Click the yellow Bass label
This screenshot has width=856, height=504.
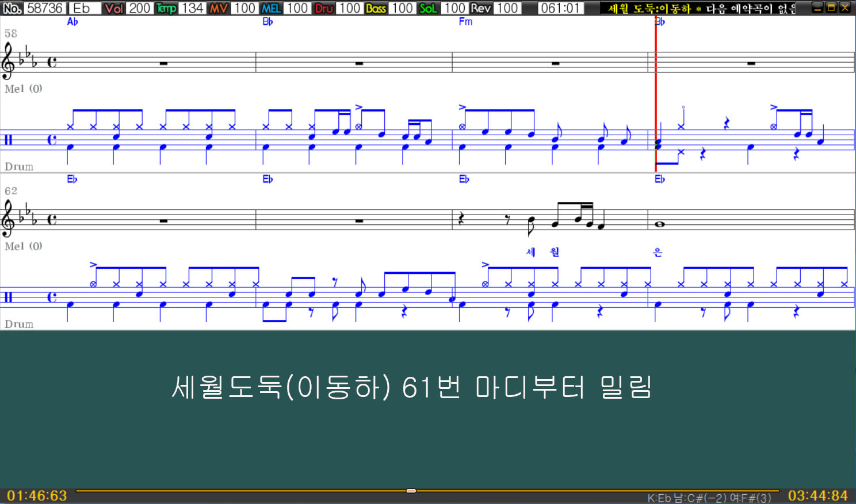[376, 8]
